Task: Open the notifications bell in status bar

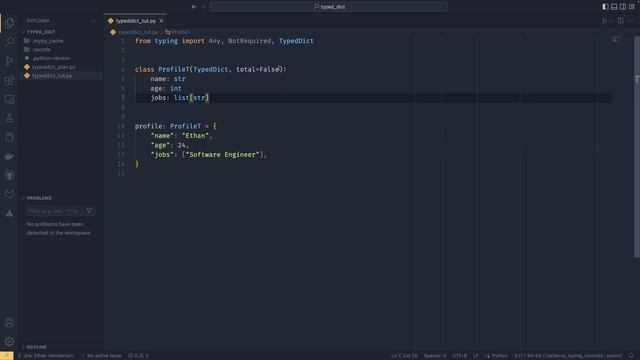Action: click(631, 356)
